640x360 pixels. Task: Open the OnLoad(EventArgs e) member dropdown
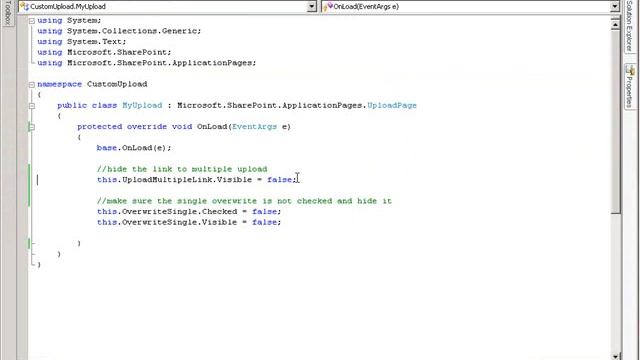pos(615,7)
